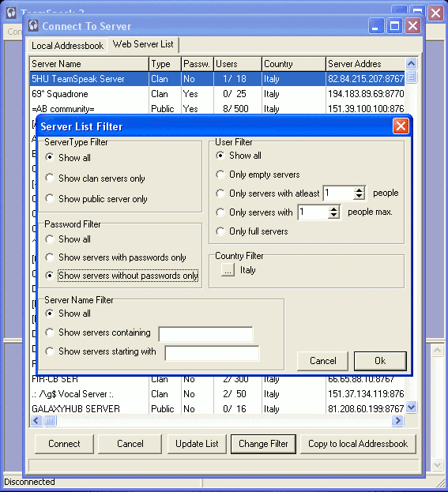The image size is (448, 492).
Task: Click Copy to local Addressbook button
Action: (x=358, y=444)
